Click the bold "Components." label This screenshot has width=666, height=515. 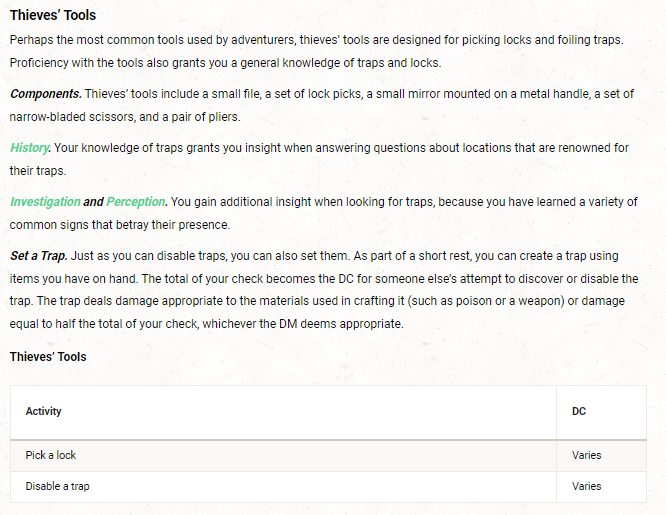pos(46,94)
